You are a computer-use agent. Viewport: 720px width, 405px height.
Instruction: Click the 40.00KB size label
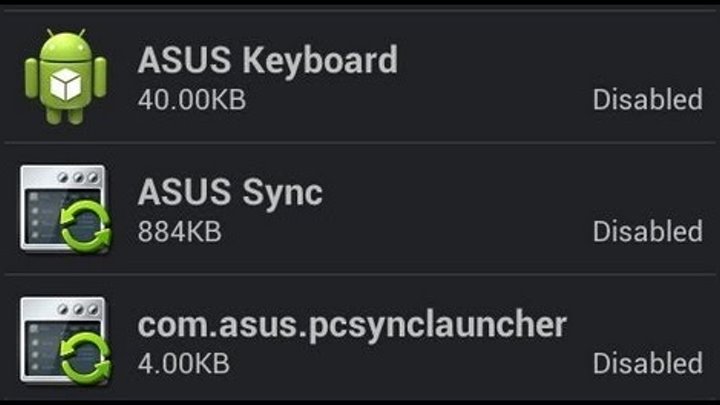coord(191,100)
